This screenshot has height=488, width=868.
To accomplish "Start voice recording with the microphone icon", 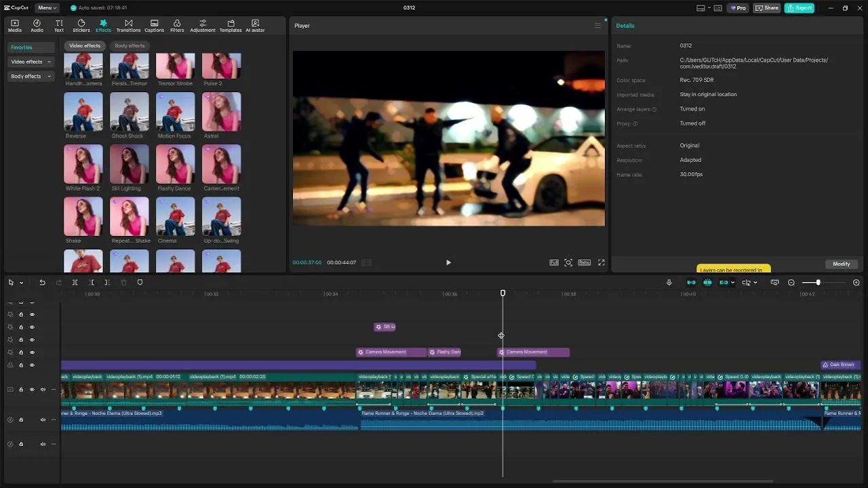I will tap(669, 283).
